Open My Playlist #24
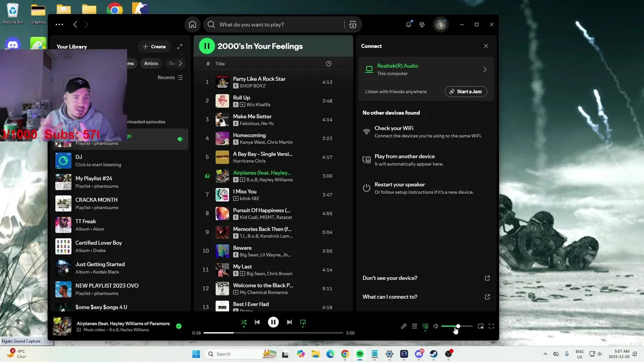 [x=121, y=182]
